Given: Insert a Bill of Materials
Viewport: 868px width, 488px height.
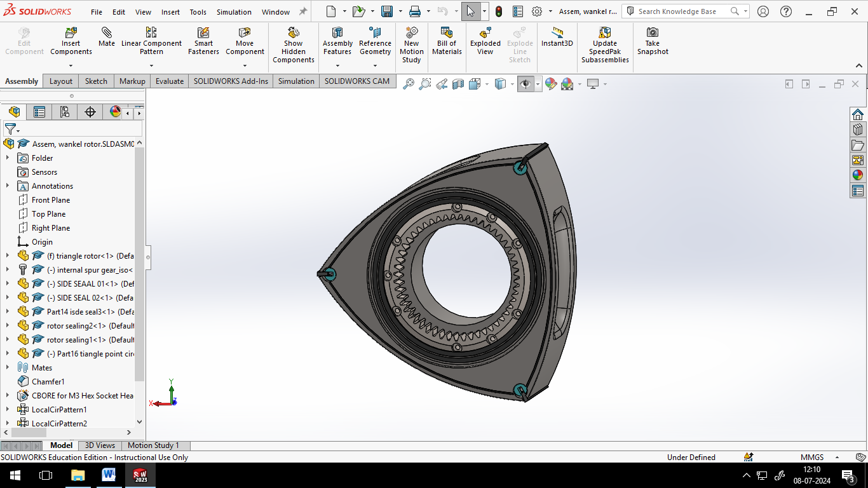Looking at the screenshot, I should [447, 41].
